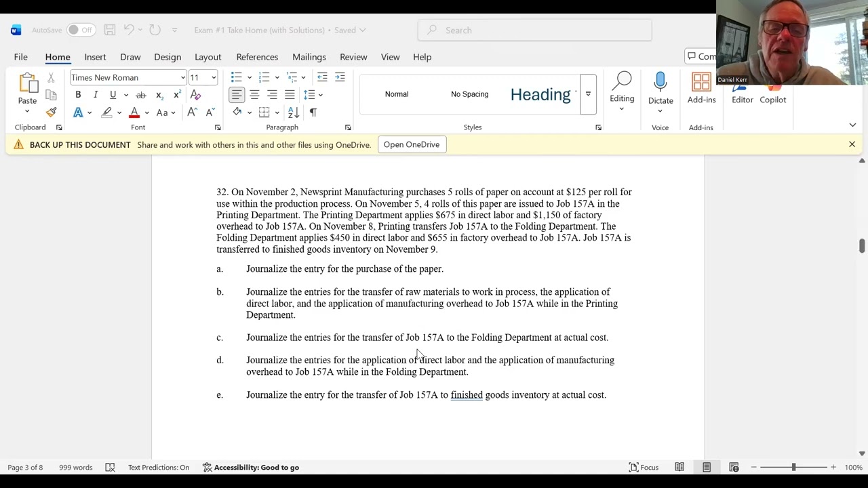Enable Focus mode from the status bar
This screenshot has height=488, width=868.
coord(644,467)
